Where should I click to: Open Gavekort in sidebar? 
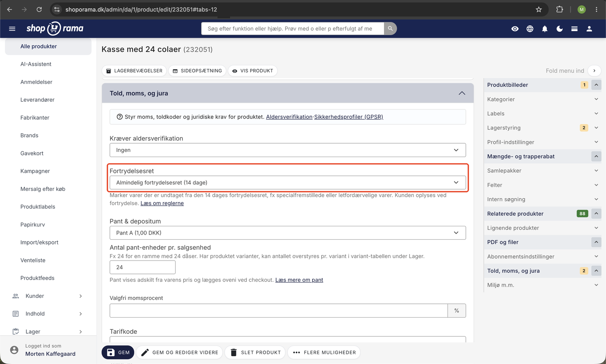tap(32, 153)
